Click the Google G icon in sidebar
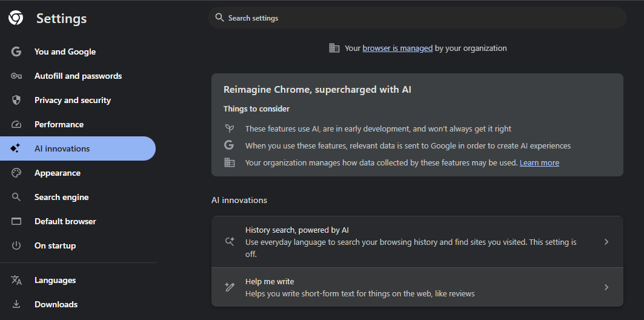The width and height of the screenshot is (644, 320). 16,52
